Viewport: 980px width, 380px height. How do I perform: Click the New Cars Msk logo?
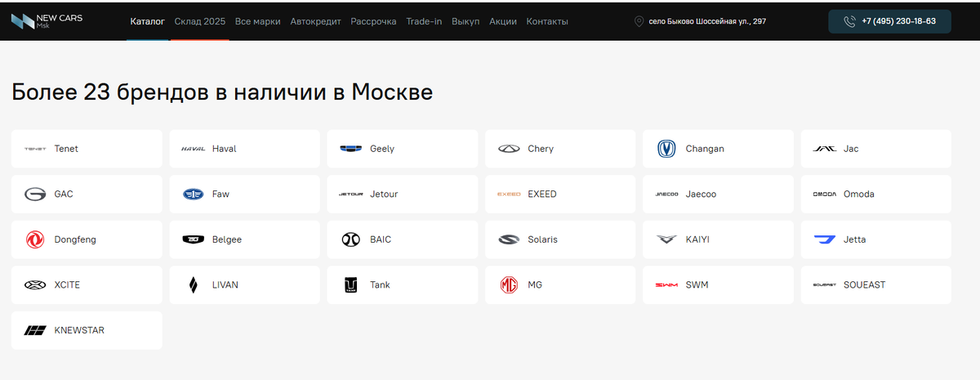[x=47, y=20]
